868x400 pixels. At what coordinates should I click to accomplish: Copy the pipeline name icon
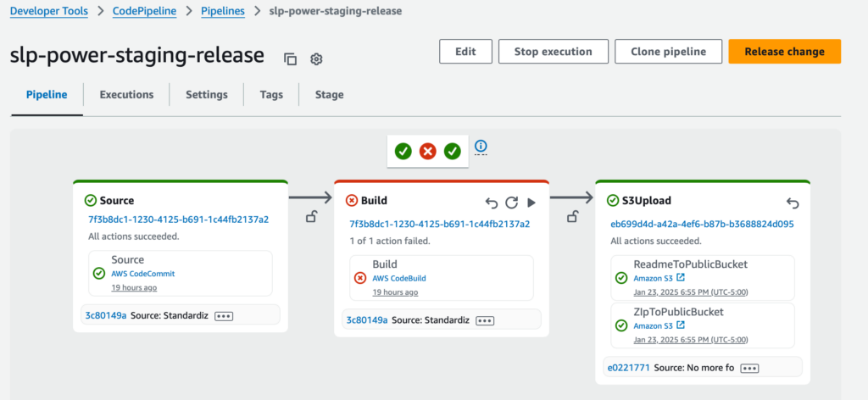291,59
